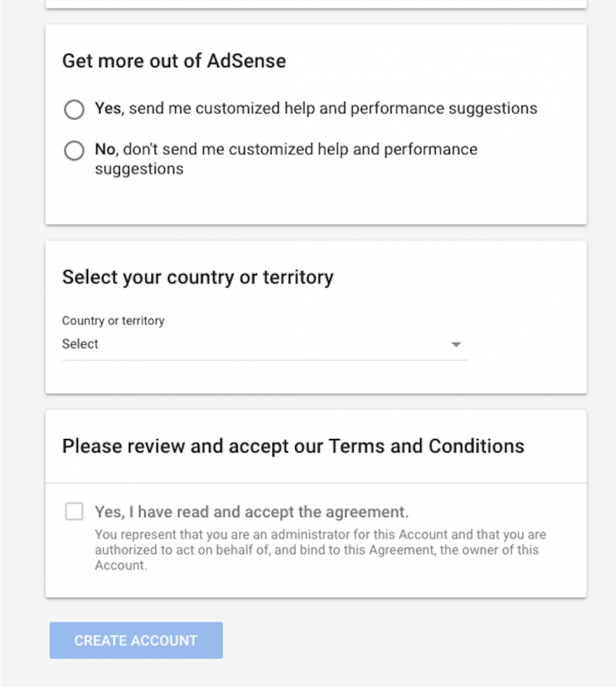Click inside the country selection input line

[x=251, y=343]
